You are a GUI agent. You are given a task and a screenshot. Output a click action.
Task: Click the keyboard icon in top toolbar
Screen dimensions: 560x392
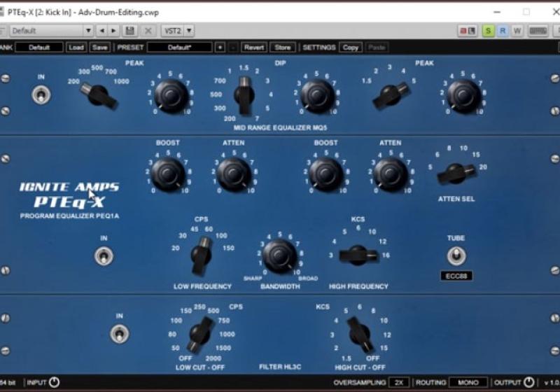(538, 31)
